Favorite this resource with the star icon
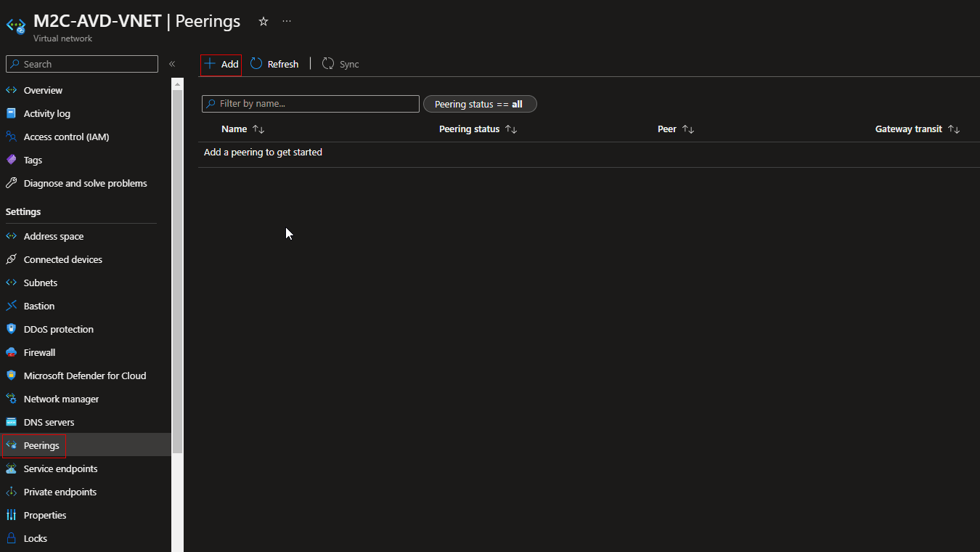980x552 pixels. coord(264,22)
